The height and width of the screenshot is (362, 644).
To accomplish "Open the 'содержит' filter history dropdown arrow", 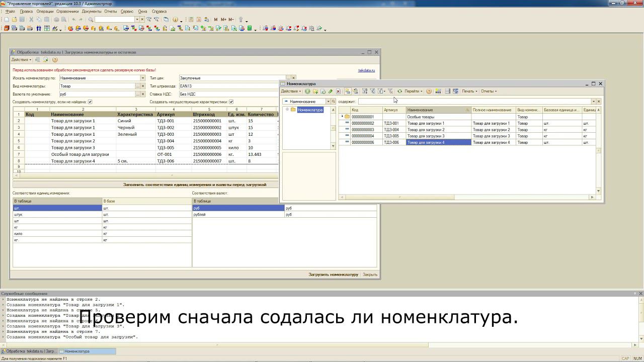I will pos(593,102).
